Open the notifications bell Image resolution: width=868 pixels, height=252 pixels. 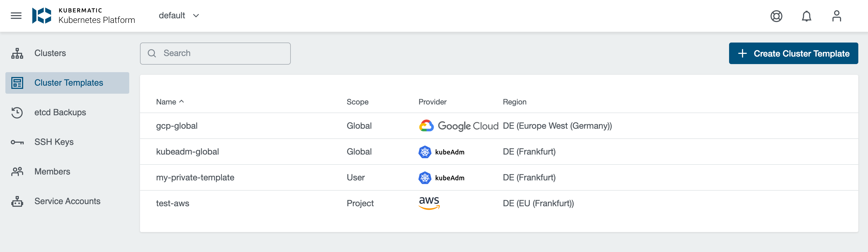[806, 16]
